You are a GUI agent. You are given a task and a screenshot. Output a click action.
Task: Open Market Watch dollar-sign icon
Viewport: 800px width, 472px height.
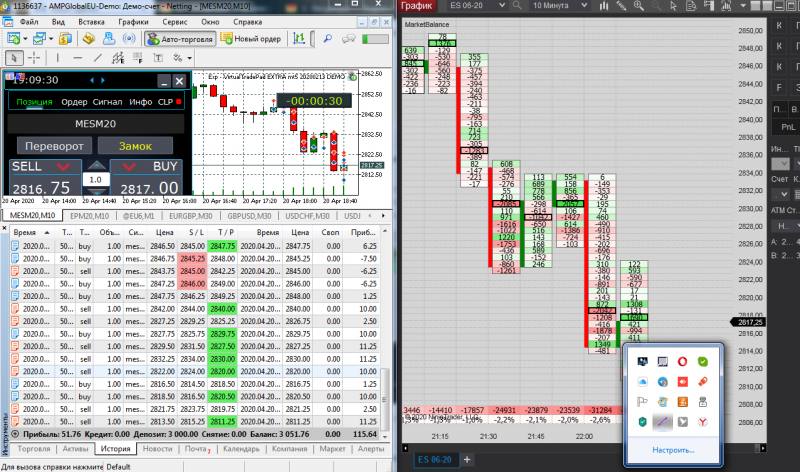point(65,39)
